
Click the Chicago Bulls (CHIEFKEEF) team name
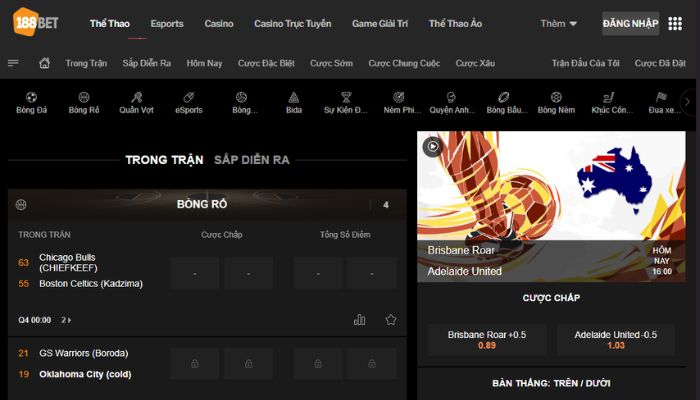click(x=68, y=262)
